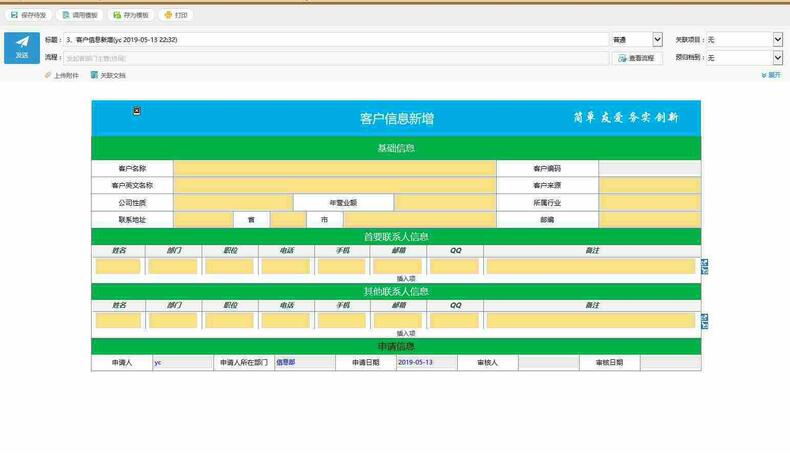This screenshot has width=790, height=453.
Task: Click the 申请人 field showing yc
Action: 183,363
